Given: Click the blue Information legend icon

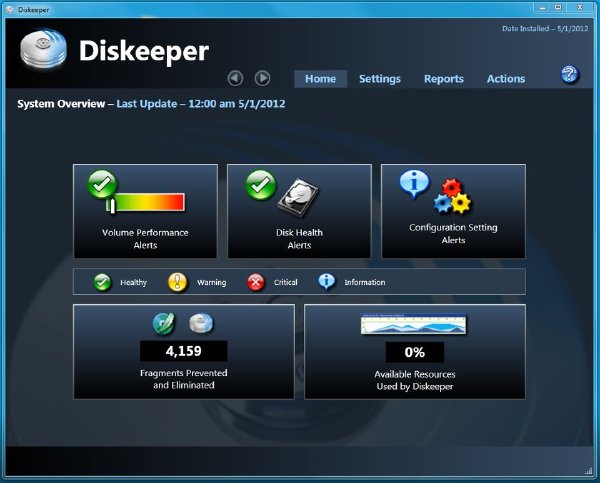Looking at the screenshot, I should (326, 282).
